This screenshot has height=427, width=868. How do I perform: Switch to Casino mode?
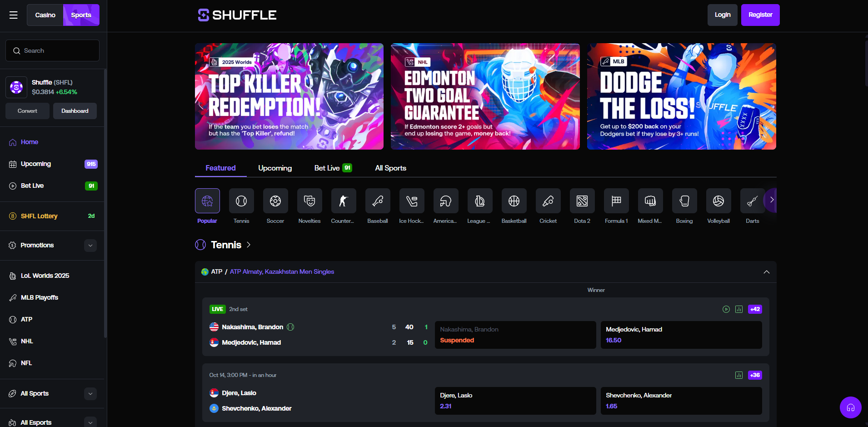[45, 15]
